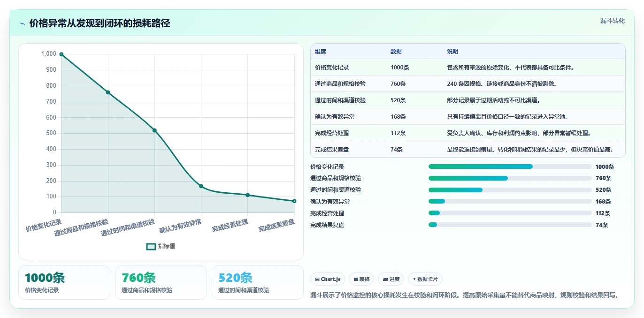Select the 完成经营处理 table row name cell
The height and width of the screenshot is (318, 644).
pyautogui.click(x=332, y=133)
